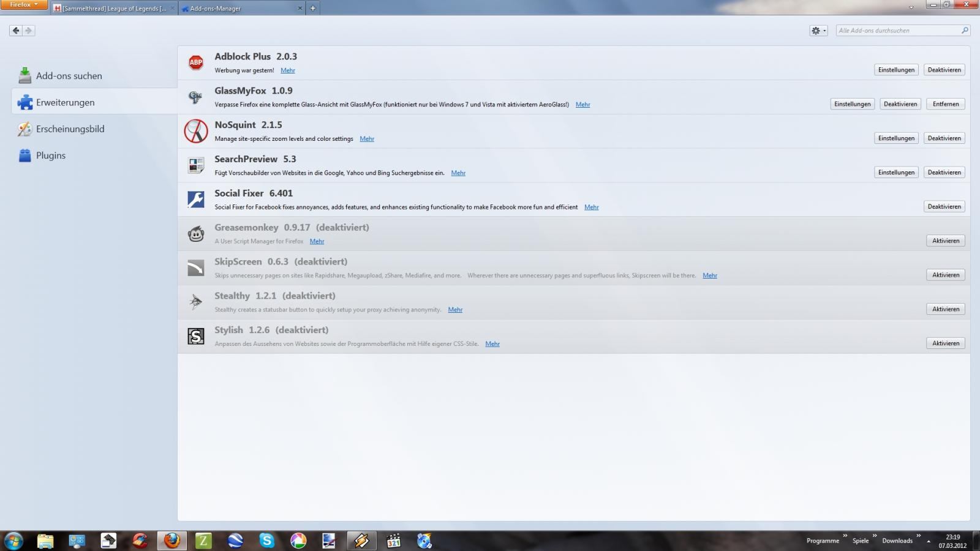980x551 pixels.
Task: Click the Stylish S icon
Action: pos(196,336)
